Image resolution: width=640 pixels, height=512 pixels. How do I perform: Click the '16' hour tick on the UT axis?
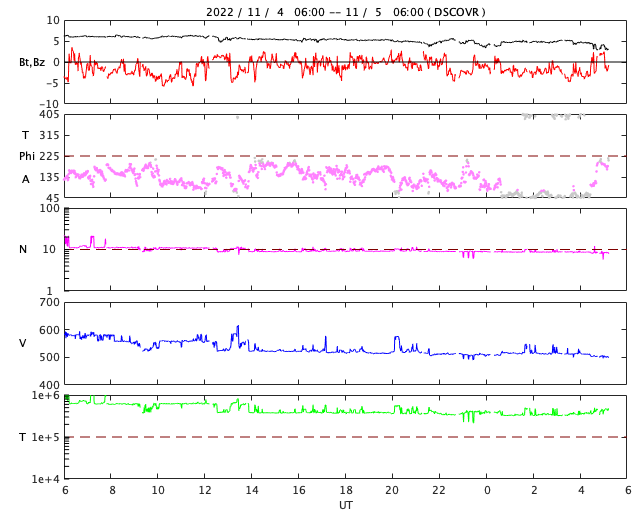pos(299,490)
